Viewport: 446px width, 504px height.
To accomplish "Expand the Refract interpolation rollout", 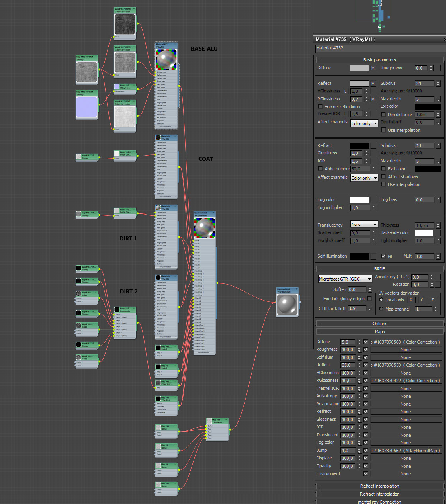I will point(379,494).
